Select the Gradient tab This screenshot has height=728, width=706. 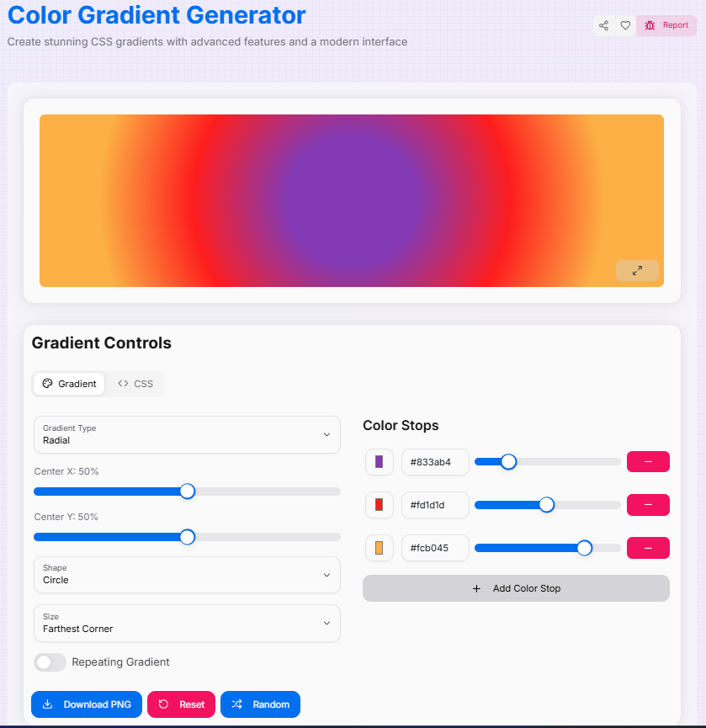(x=68, y=383)
